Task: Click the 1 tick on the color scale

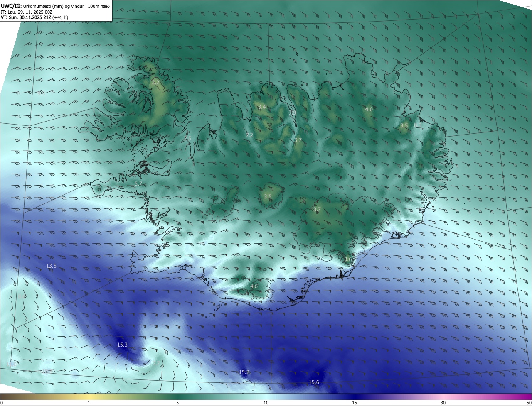Action: [x=89, y=403]
